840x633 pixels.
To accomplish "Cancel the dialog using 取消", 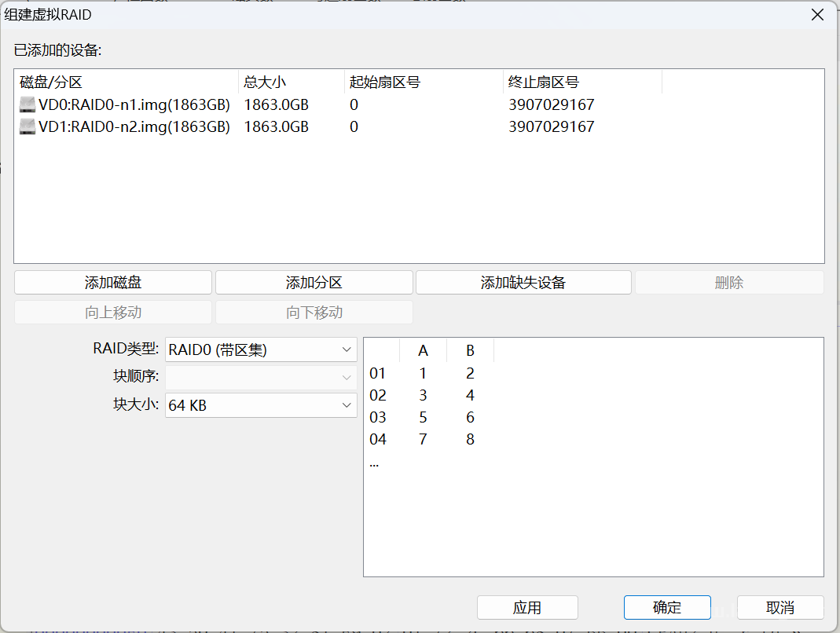I will click(x=780, y=607).
